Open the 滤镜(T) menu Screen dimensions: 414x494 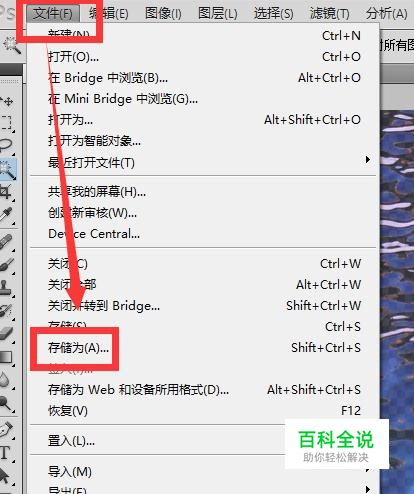pyautogui.click(x=329, y=14)
